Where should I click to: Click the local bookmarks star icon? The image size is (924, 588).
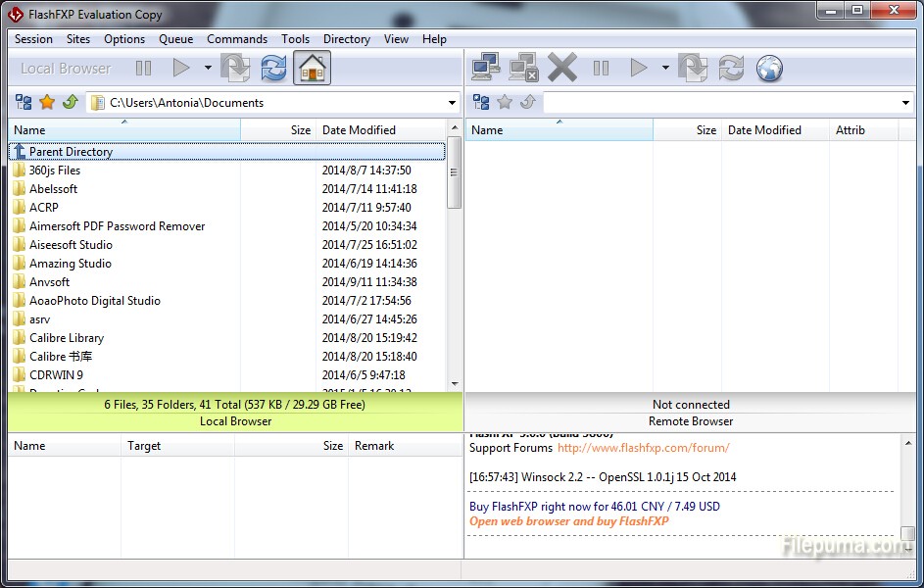pos(47,102)
